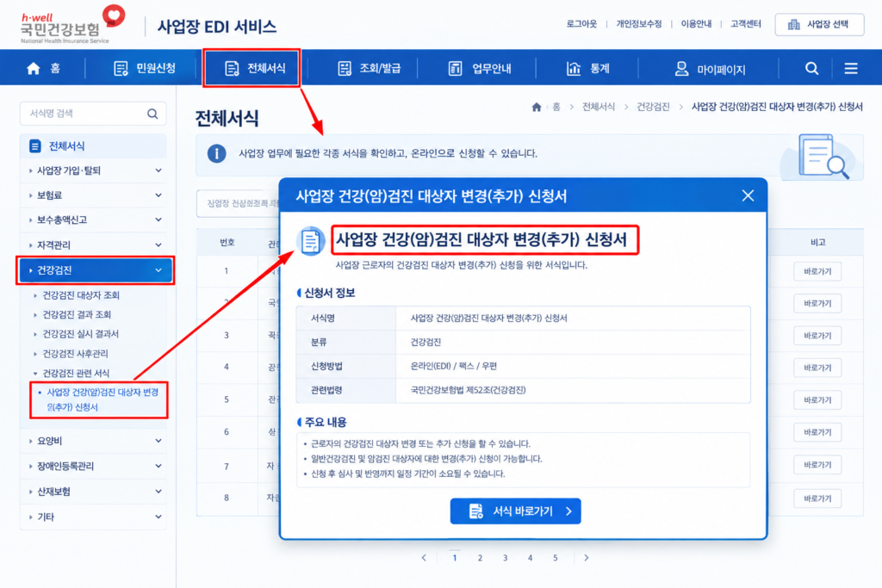Open the search magnifier in navigation bar
Image resolution: width=882 pixels, height=588 pixels.
tap(811, 69)
